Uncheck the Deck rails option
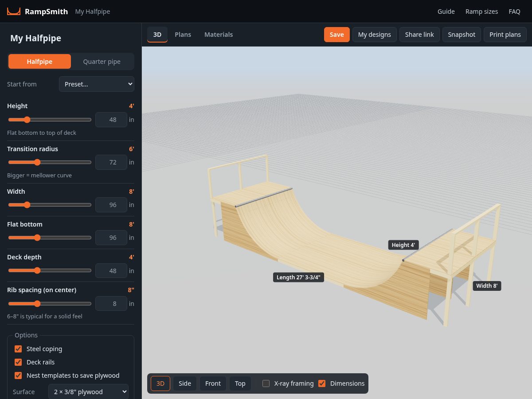This screenshot has height=399, width=532. pyautogui.click(x=18, y=362)
